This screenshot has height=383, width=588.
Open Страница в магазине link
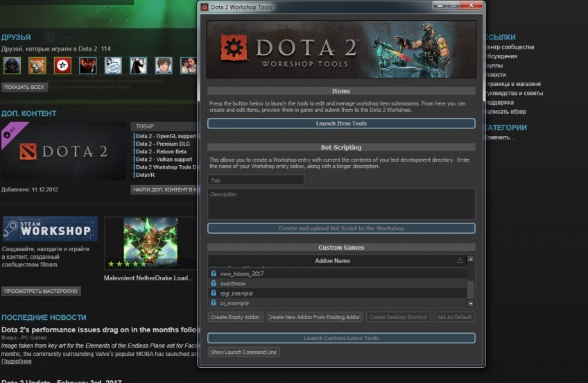pyautogui.click(x=512, y=84)
